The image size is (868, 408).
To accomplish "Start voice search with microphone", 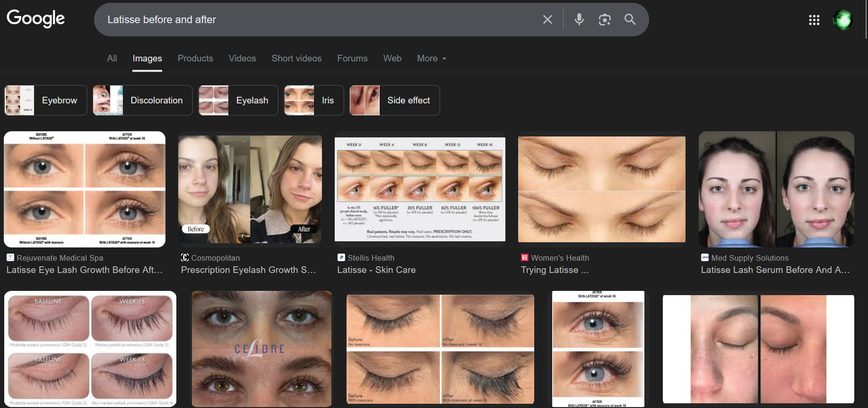I will [x=579, y=19].
